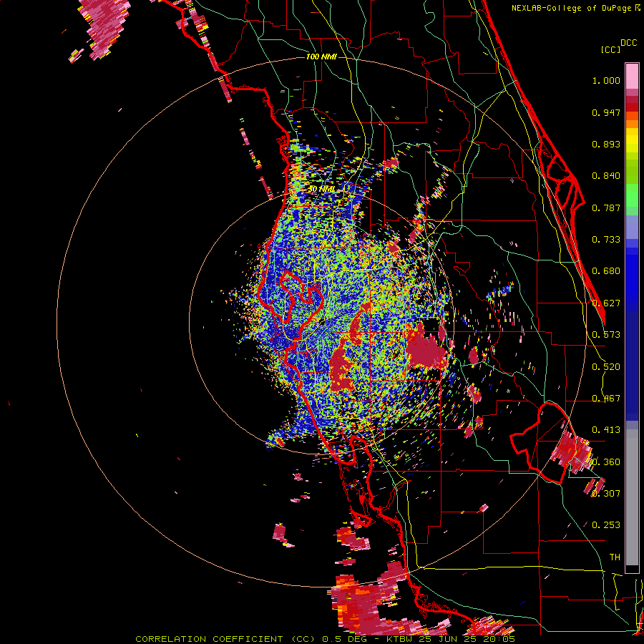
Task: Click the red echo cluster inside Lake Okeechobee outline
Action: coord(572,451)
